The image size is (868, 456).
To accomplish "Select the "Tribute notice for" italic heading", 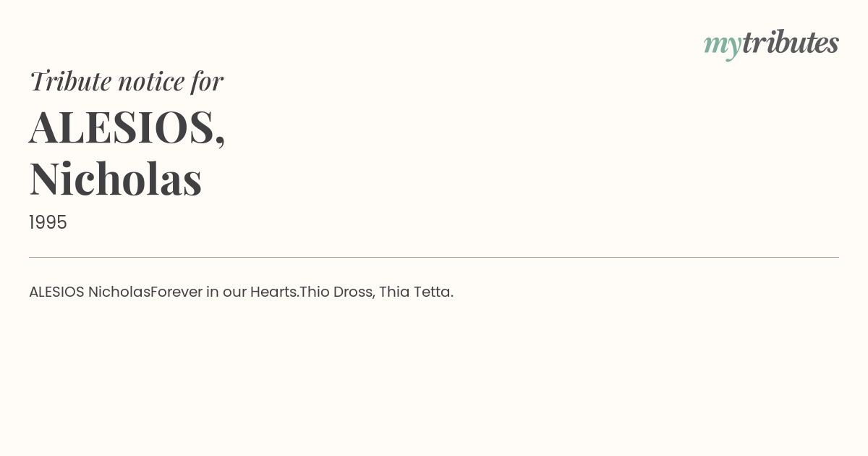I will coord(126,80).
